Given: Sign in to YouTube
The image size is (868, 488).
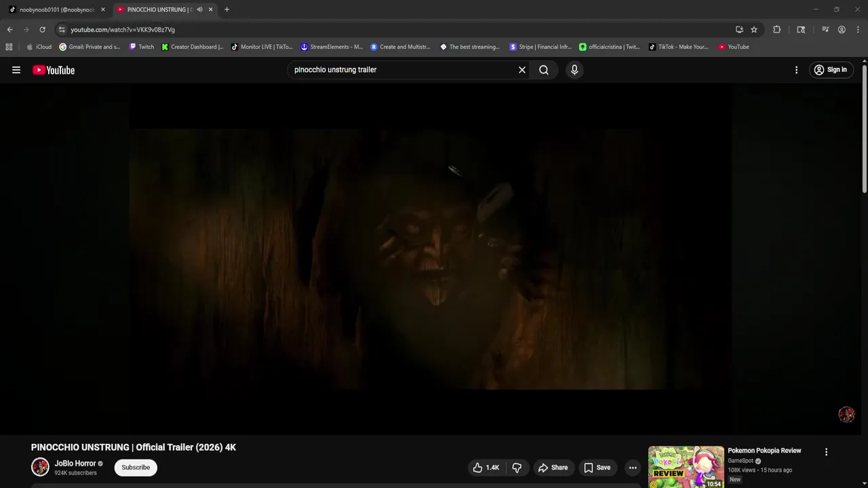Looking at the screenshot, I should [830, 70].
